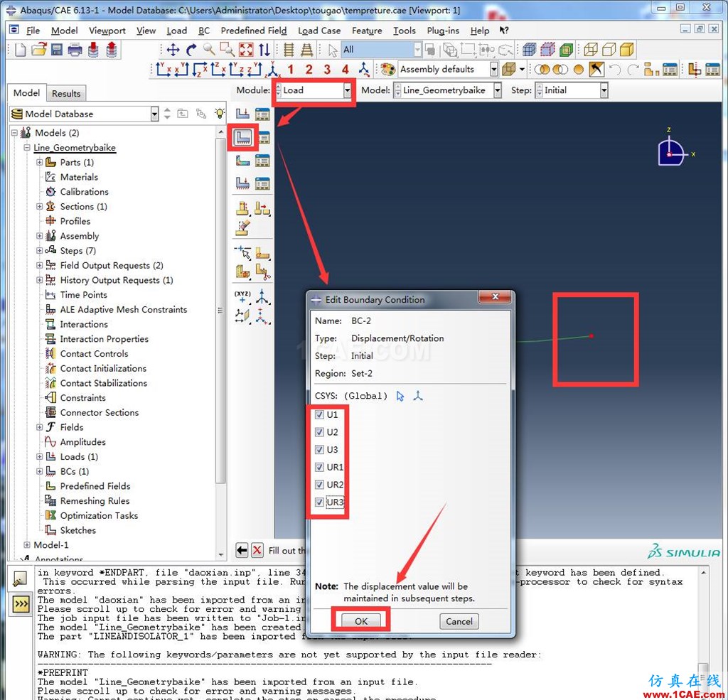Click the Create Load tool icon
The height and width of the screenshot is (700, 728).
(x=242, y=114)
